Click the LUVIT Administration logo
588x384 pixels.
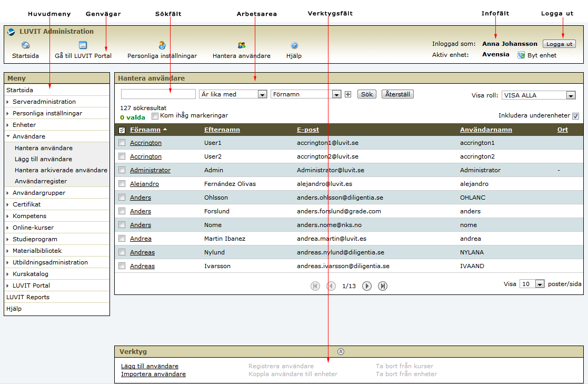tap(11, 32)
